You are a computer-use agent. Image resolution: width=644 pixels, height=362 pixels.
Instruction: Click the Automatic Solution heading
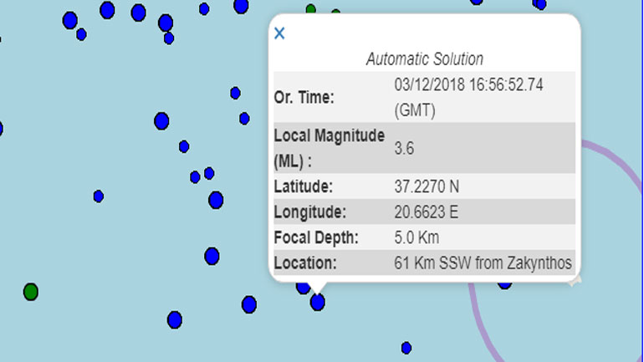[425, 59]
